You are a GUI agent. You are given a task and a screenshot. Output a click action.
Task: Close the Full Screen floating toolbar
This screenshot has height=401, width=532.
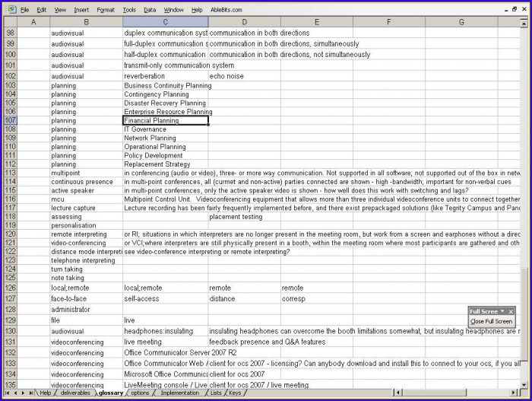click(511, 311)
